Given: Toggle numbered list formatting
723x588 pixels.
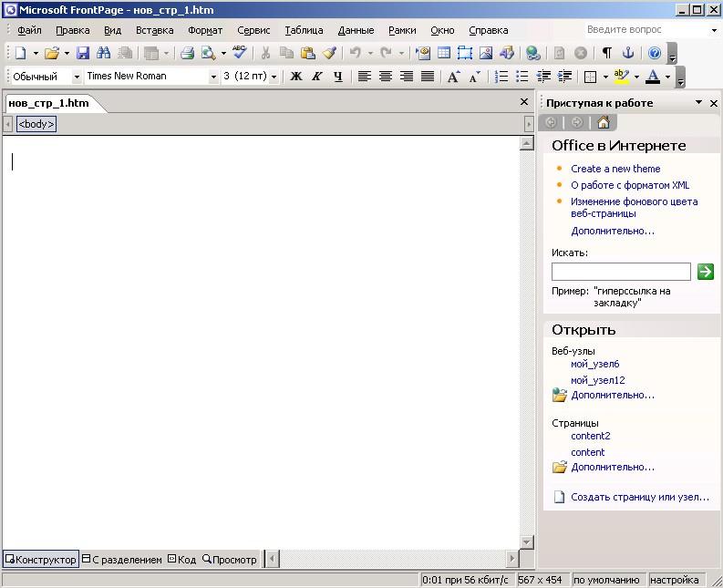Looking at the screenshot, I should pos(501,76).
